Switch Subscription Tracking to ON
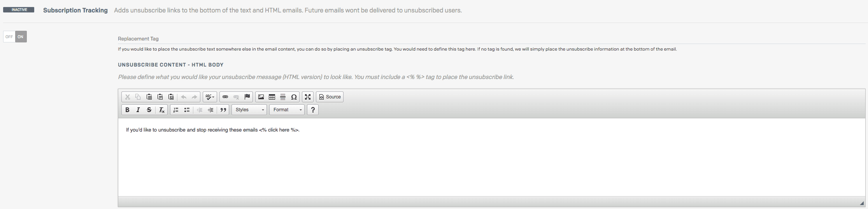Screen dimensions: 868x209 click(21, 37)
